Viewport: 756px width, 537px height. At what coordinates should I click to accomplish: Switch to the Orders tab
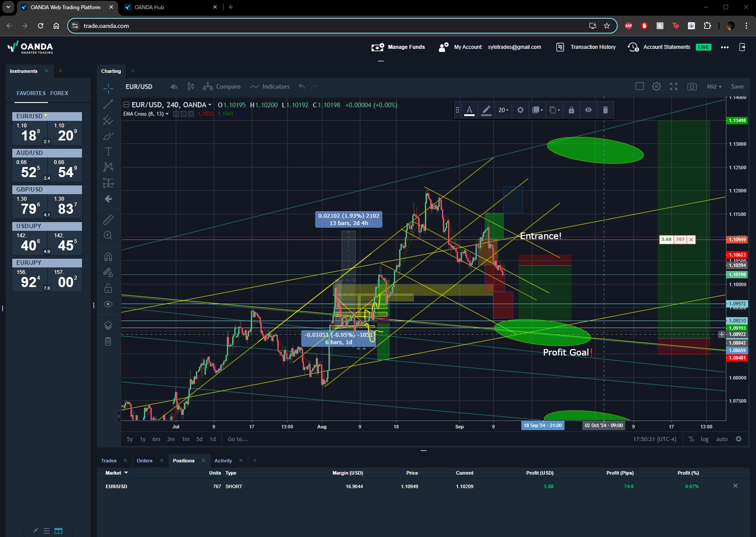coord(144,461)
